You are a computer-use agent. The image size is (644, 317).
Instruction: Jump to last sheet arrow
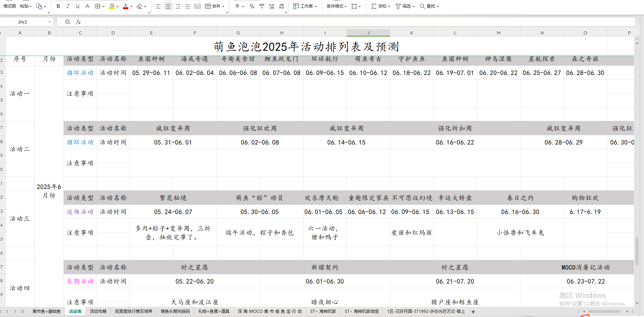pyautogui.click(x=23, y=311)
